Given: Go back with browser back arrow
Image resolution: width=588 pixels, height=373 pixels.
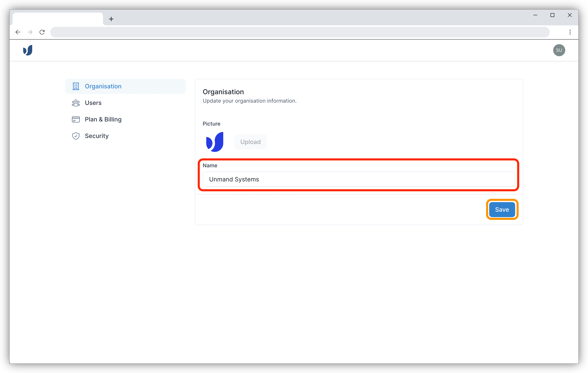Looking at the screenshot, I should tap(18, 32).
